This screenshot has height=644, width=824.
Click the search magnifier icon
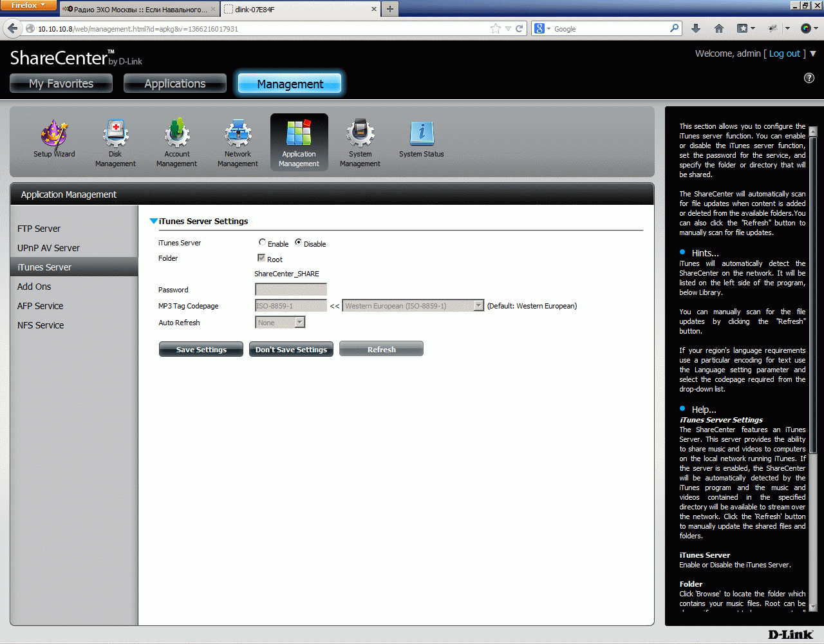click(674, 28)
